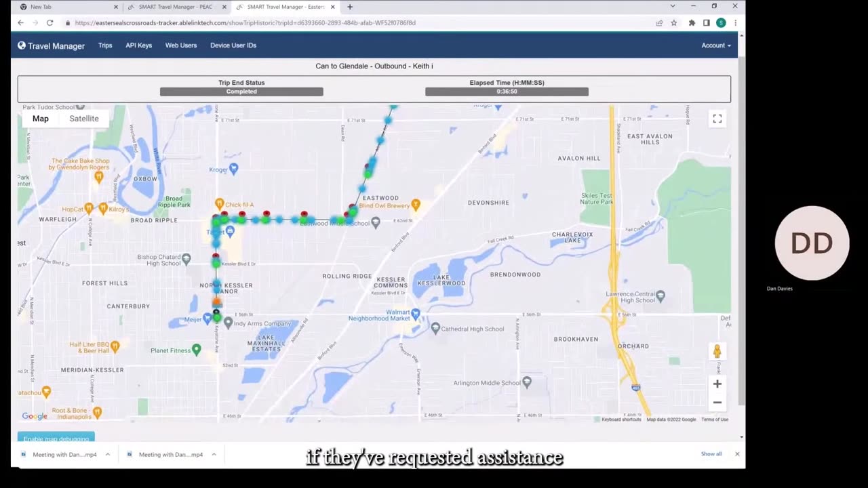Viewport: 868px width, 488px height.
Task: Select the Street View pegman
Action: 717,351
